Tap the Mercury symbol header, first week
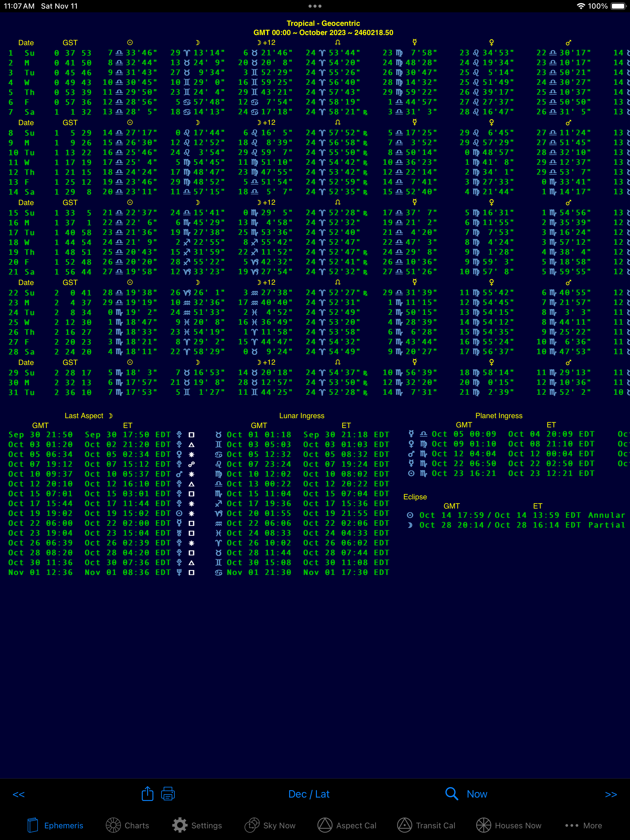Screen dimensions: 630x840 [415, 42]
